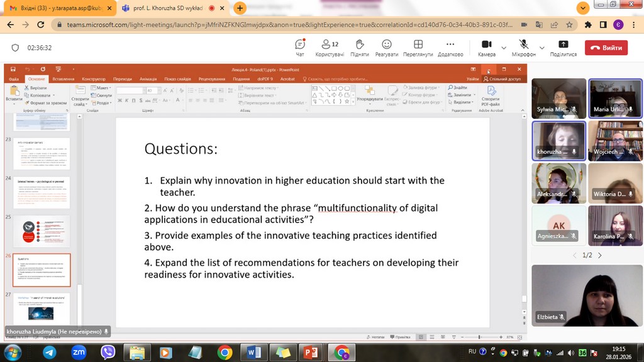The height and width of the screenshot is (362, 644).
Task: Open a new browser tab
Action: 240,8
